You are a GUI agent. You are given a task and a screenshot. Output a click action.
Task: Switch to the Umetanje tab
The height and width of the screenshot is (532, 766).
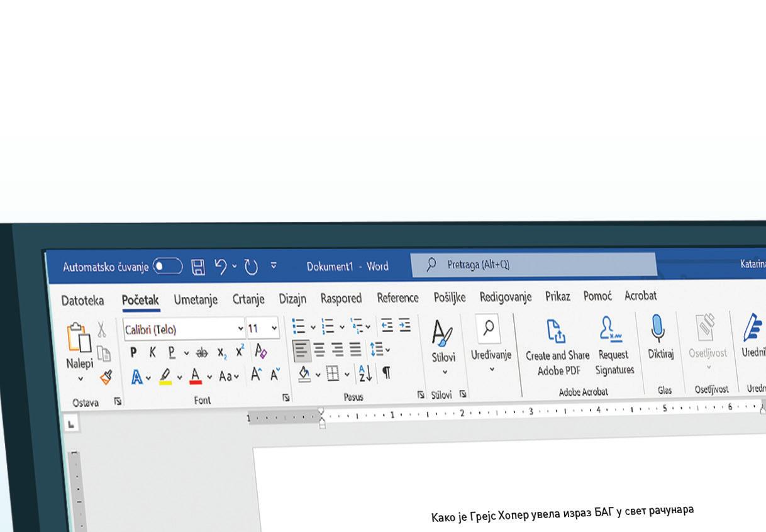click(196, 300)
